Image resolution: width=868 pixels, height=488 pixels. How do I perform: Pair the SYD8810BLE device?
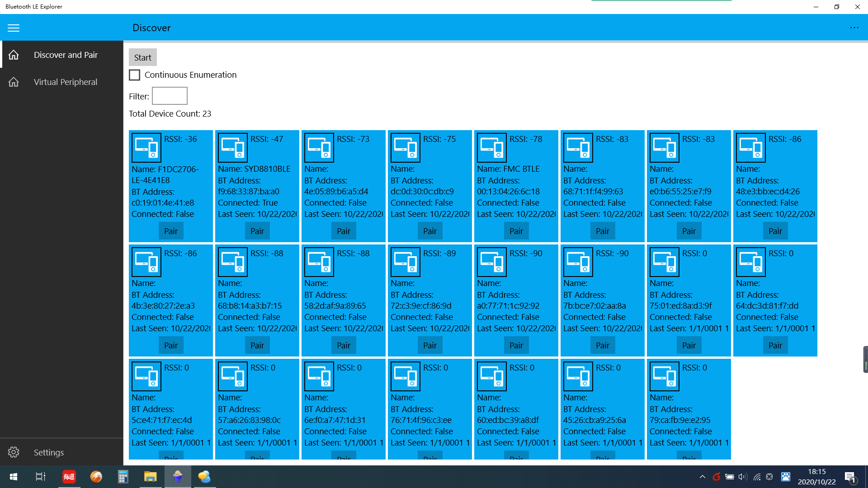click(257, 231)
